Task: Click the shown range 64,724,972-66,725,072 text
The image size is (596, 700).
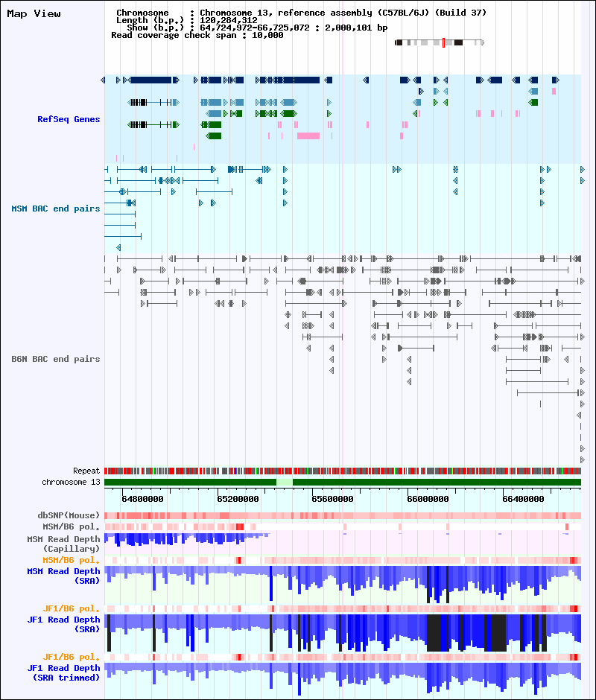Action: pos(254,28)
